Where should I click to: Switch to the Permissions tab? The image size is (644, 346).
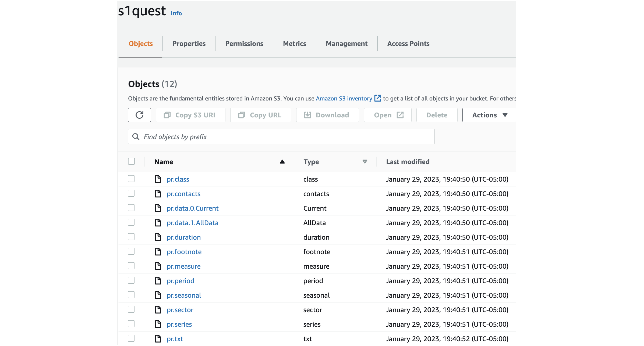tap(244, 44)
